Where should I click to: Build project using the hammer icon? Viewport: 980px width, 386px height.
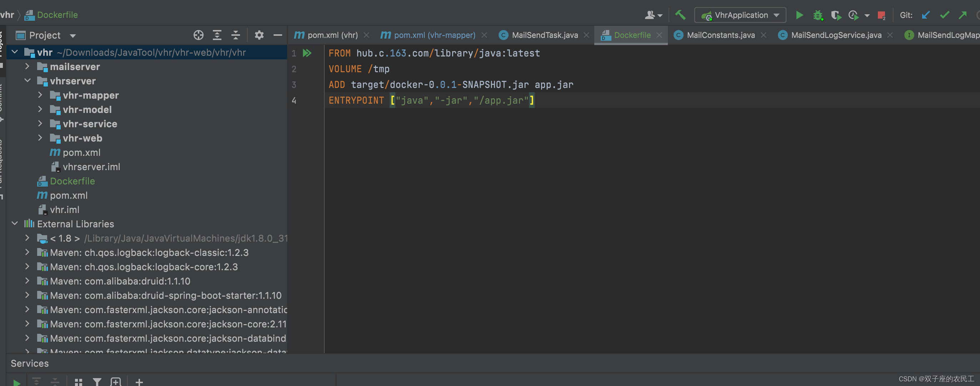[680, 15]
